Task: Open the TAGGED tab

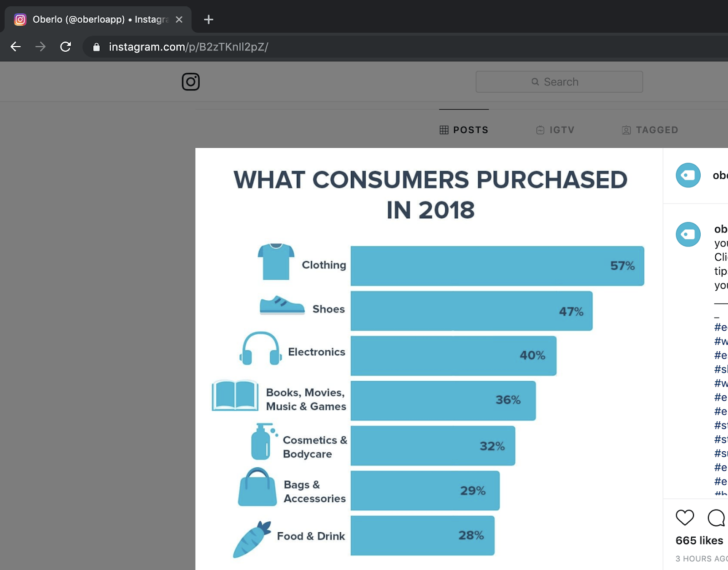Action: coord(650,130)
